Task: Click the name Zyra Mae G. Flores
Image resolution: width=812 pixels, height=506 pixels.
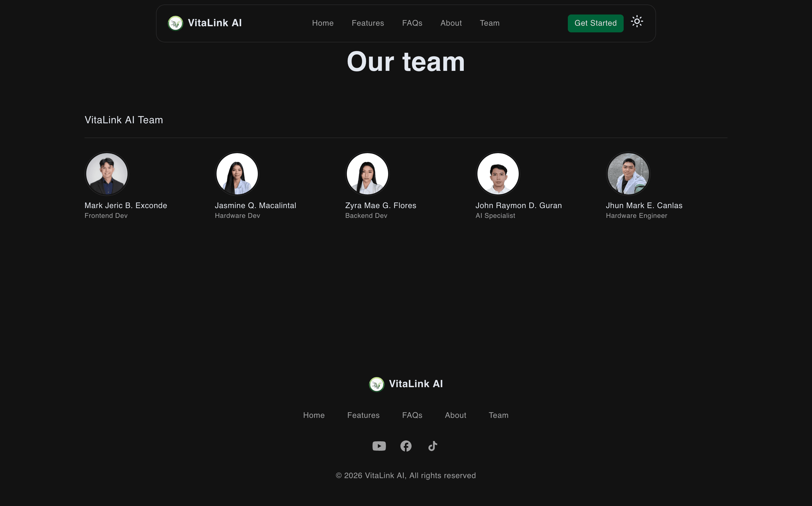Action: [x=381, y=206]
